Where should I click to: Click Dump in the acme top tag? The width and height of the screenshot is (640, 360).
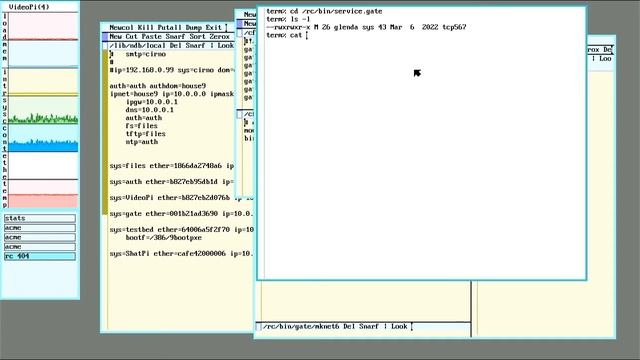coord(193,27)
